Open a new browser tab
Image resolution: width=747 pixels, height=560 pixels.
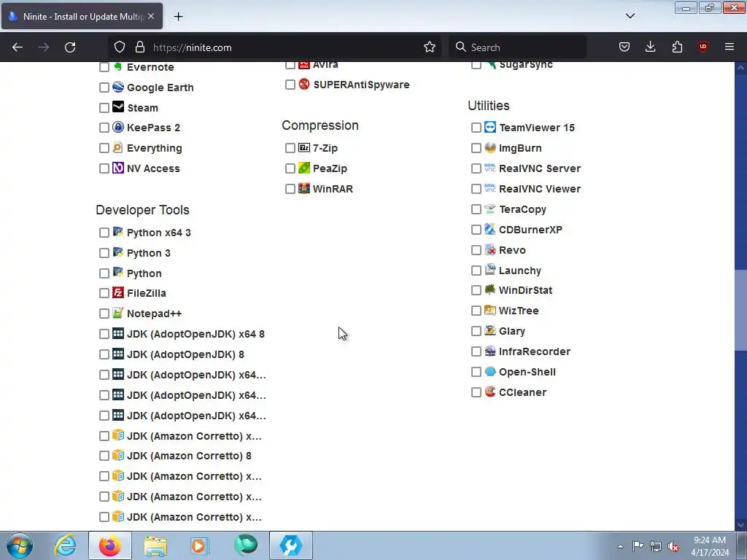(x=178, y=16)
